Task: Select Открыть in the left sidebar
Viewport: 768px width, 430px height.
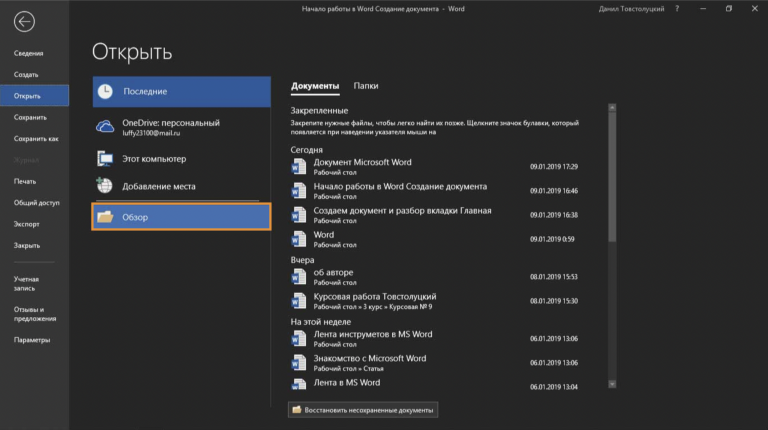Action: pyautogui.click(x=34, y=96)
